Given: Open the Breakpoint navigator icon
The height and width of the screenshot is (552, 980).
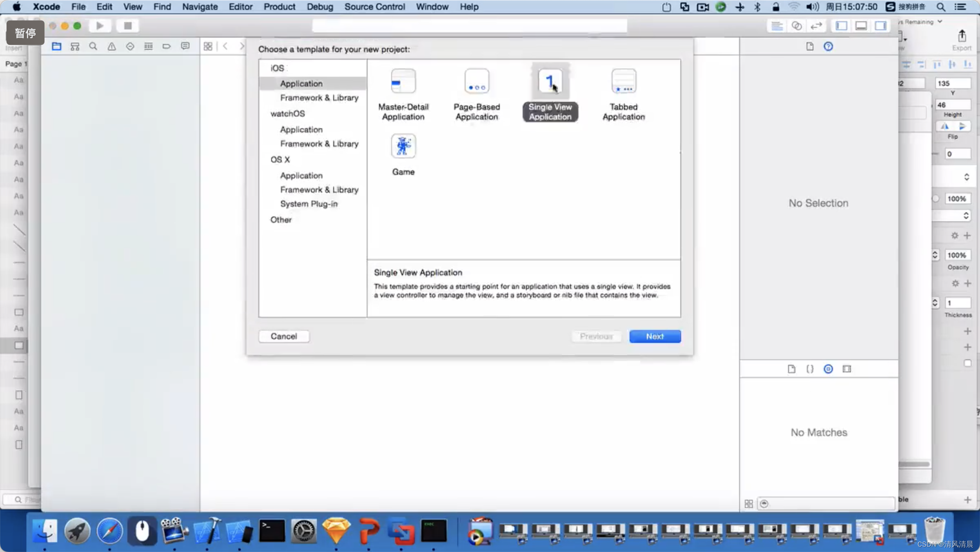Looking at the screenshot, I should pyautogui.click(x=167, y=46).
